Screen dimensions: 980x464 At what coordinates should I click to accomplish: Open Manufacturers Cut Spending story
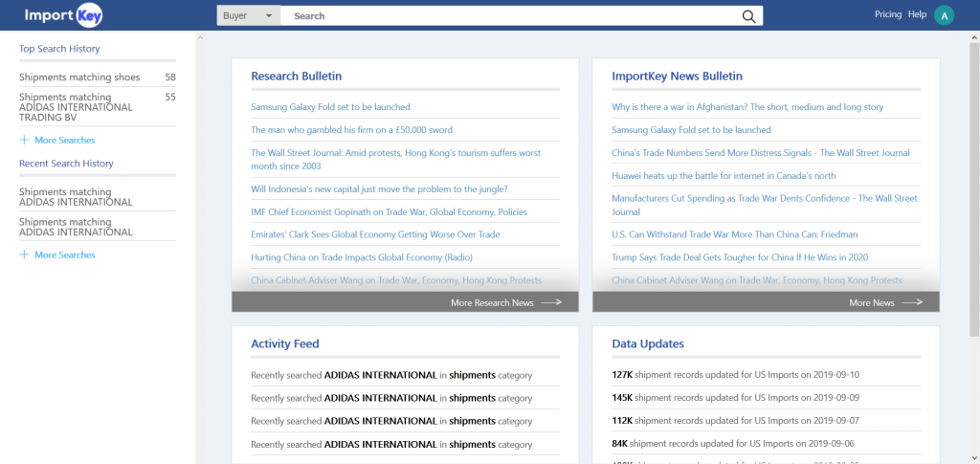pyautogui.click(x=765, y=205)
